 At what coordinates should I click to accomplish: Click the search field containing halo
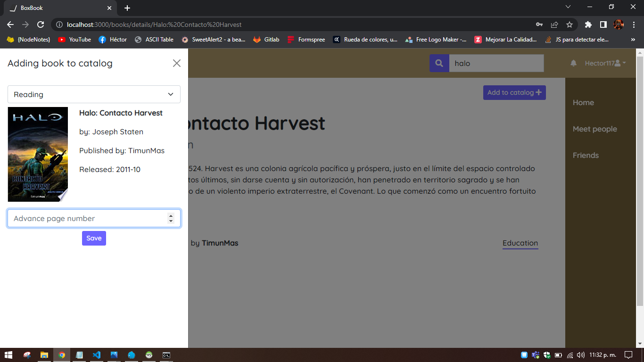coord(496,63)
